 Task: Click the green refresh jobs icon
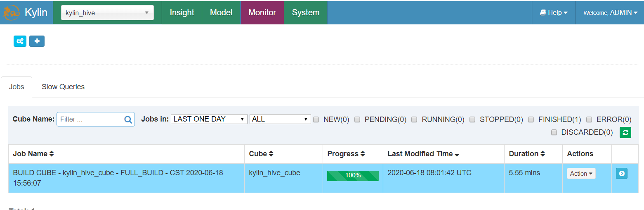[625, 133]
